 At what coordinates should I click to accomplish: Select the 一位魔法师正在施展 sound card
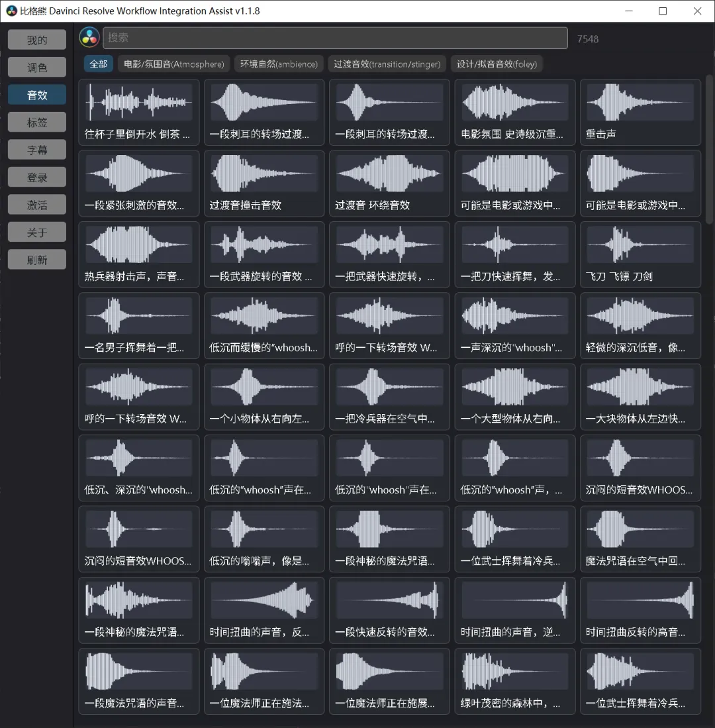coord(390,681)
